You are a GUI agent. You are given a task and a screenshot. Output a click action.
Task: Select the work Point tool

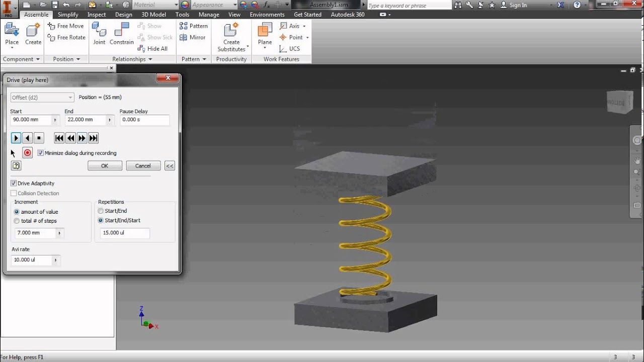(x=291, y=37)
